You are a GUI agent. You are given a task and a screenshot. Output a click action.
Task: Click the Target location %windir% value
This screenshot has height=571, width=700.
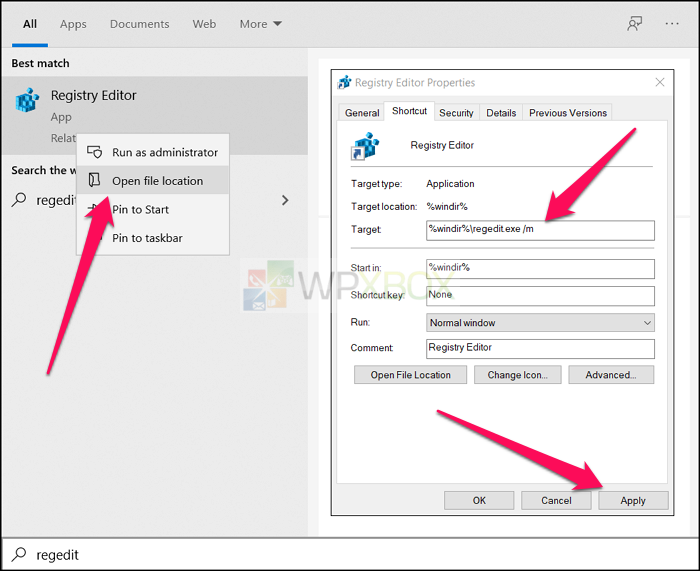(447, 206)
